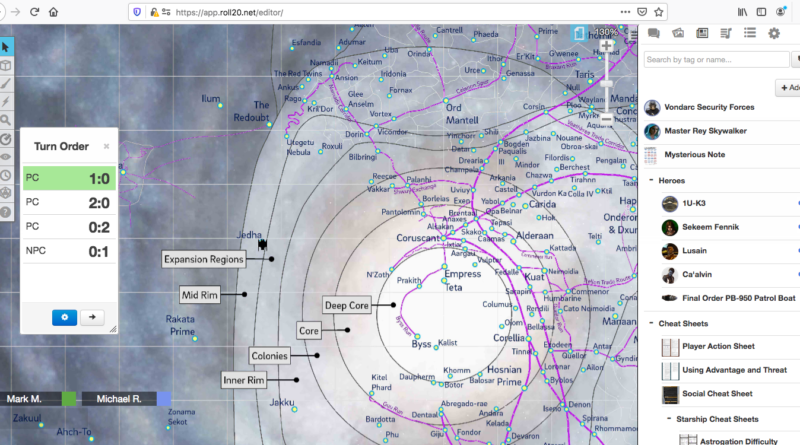Open Using Advantage and Threat handout
Viewport: 800px width, 445px height.
[x=734, y=370]
